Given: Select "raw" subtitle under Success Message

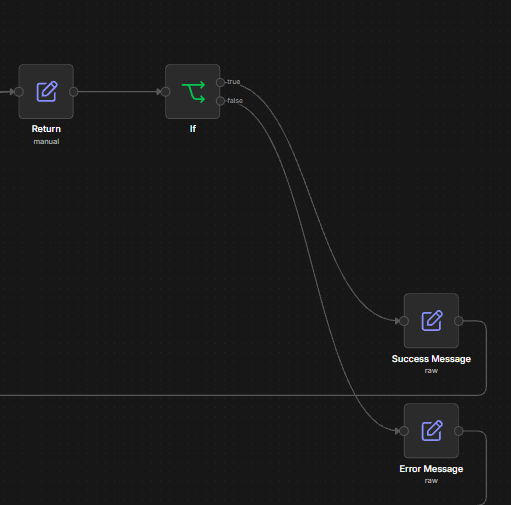Looking at the screenshot, I should tap(431, 371).
